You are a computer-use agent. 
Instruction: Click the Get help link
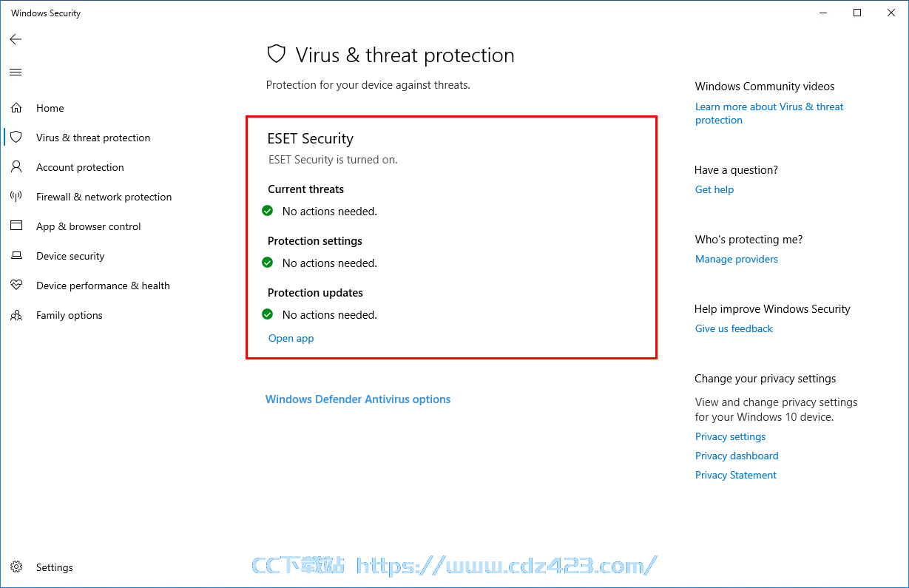(x=714, y=189)
